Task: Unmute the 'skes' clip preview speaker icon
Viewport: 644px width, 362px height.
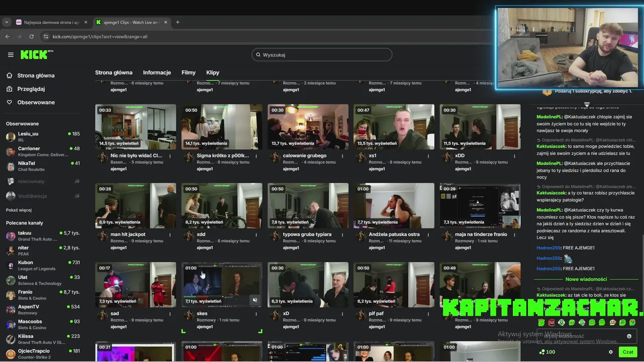Action: point(255,300)
